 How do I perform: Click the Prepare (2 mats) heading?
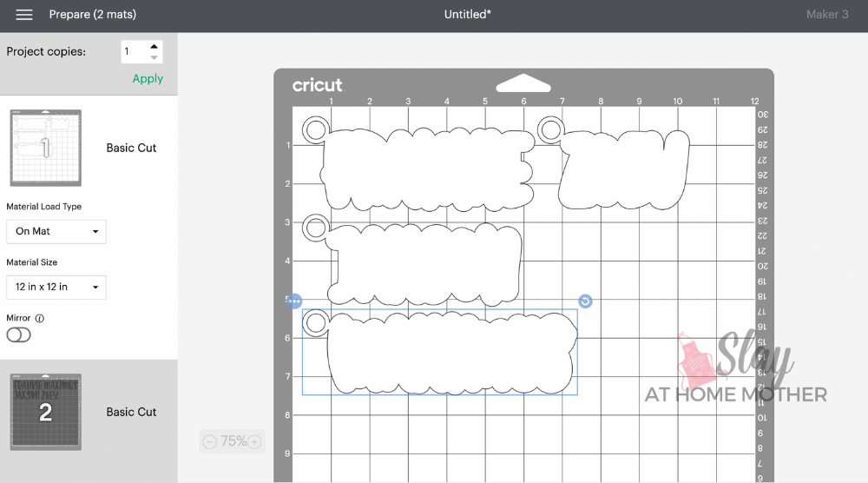[93, 15]
